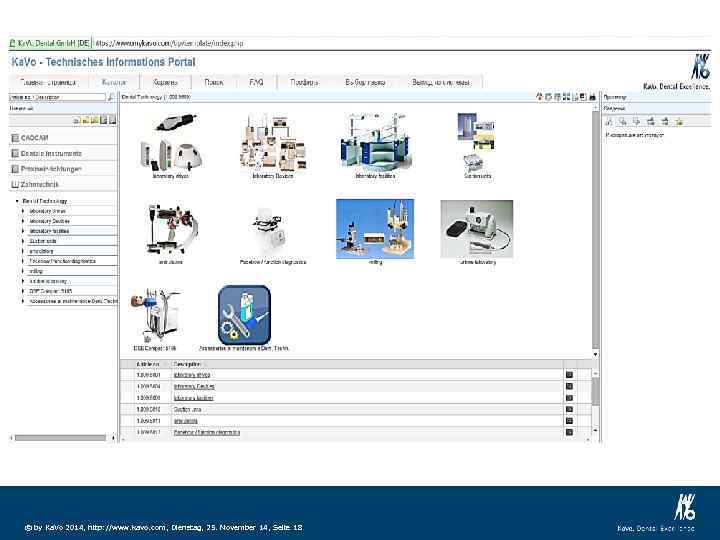Open the laboratory Devices thumbnail
The height and width of the screenshot is (540, 720).
tap(273, 142)
